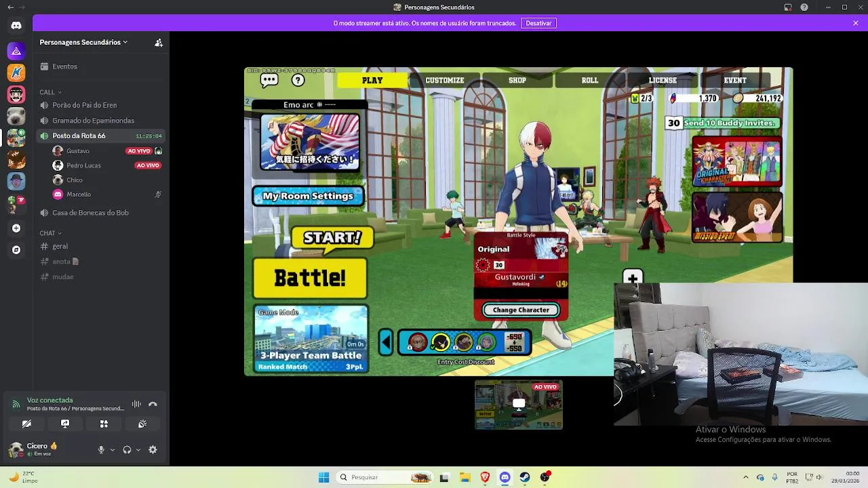This screenshot has width=868, height=488.
Task: Collapse the CALL category
Action: click(50, 92)
